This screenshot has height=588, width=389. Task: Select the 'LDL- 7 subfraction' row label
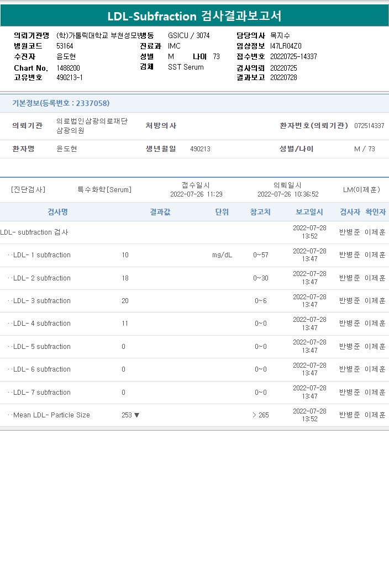[41, 392]
